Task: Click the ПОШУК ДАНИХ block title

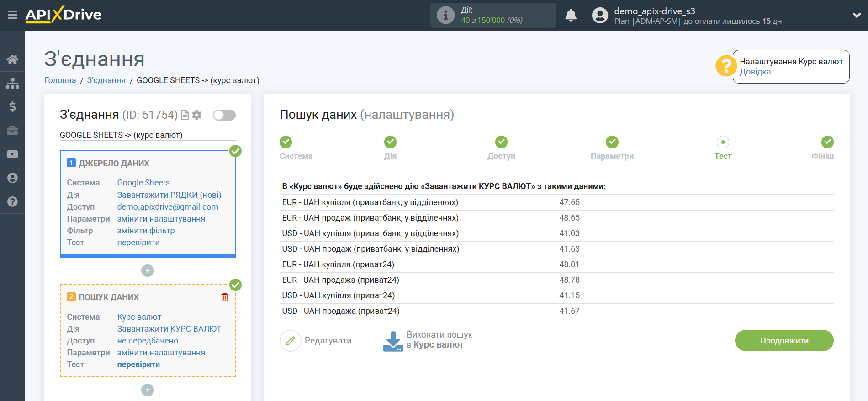Action: pyautogui.click(x=109, y=297)
